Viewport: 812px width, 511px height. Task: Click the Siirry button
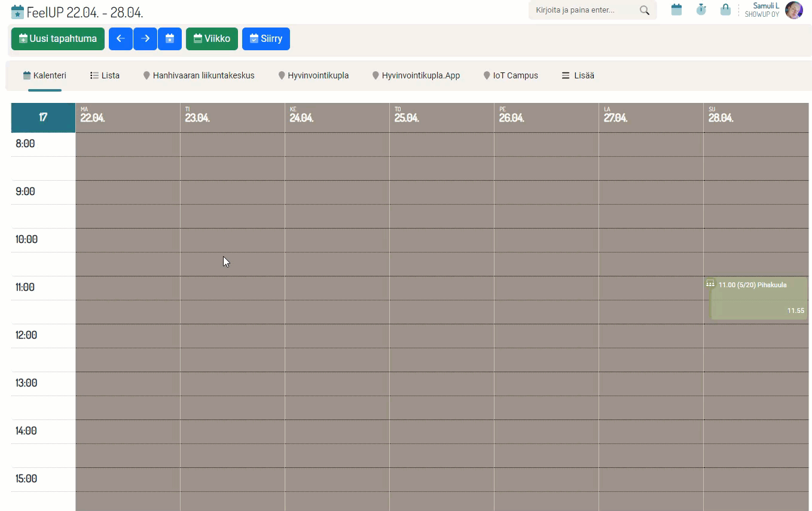click(266, 39)
